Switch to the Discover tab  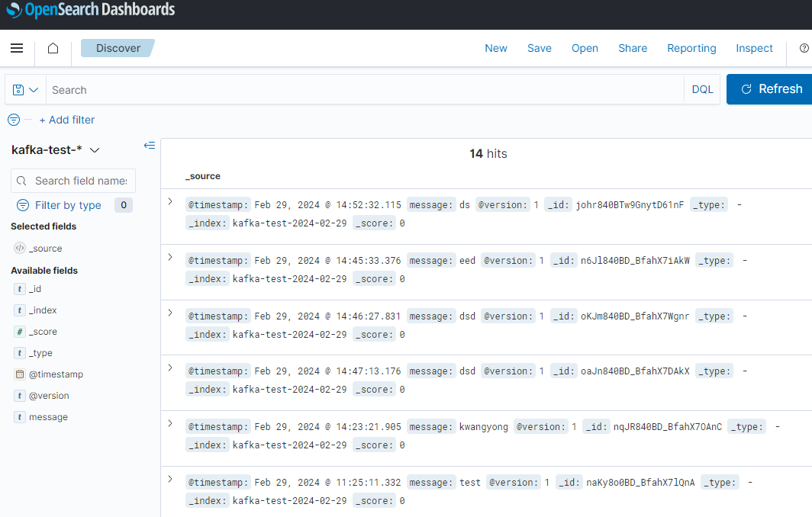point(118,47)
